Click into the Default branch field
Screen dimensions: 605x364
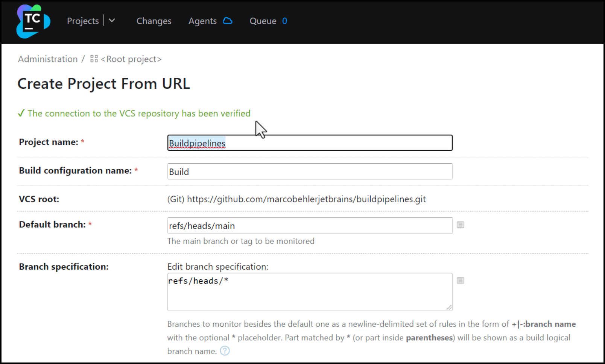[309, 226]
